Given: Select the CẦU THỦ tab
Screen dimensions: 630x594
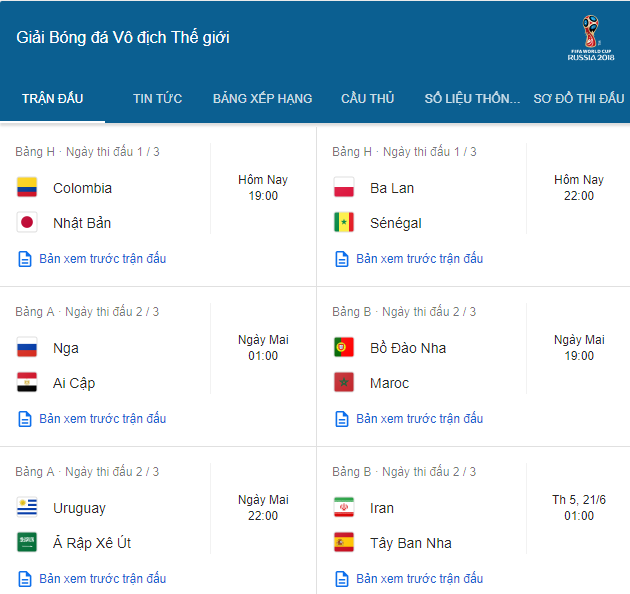Looking at the screenshot, I should [x=367, y=98].
